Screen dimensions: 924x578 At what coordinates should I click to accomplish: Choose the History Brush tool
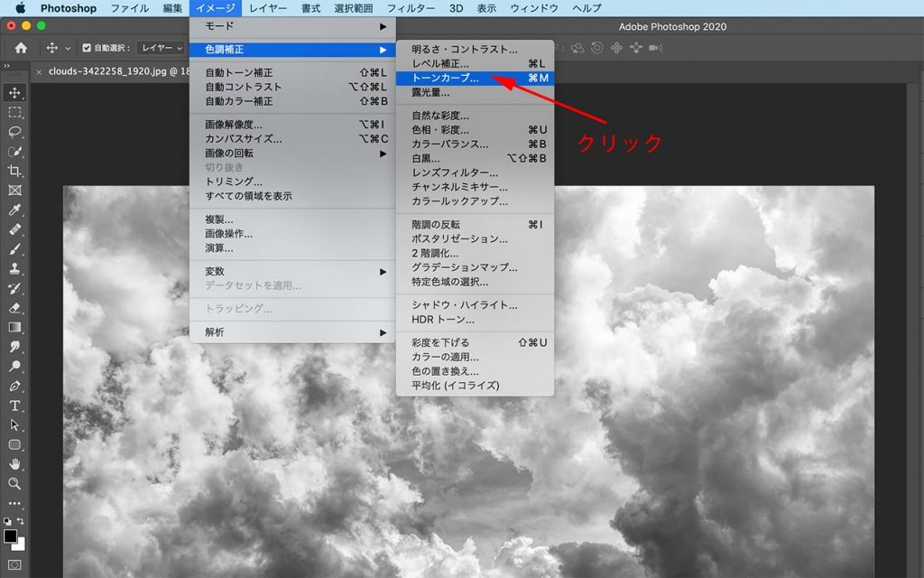point(14,288)
